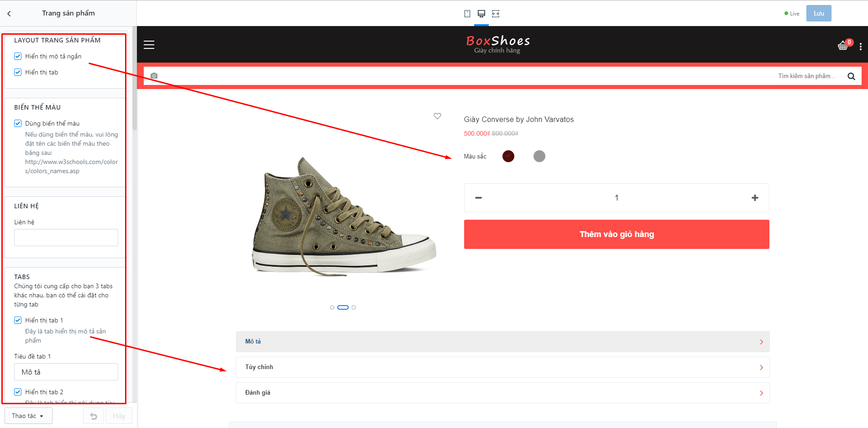Open the hamburger menu in store header
Screen dimensions: 868x428
(149, 45)
